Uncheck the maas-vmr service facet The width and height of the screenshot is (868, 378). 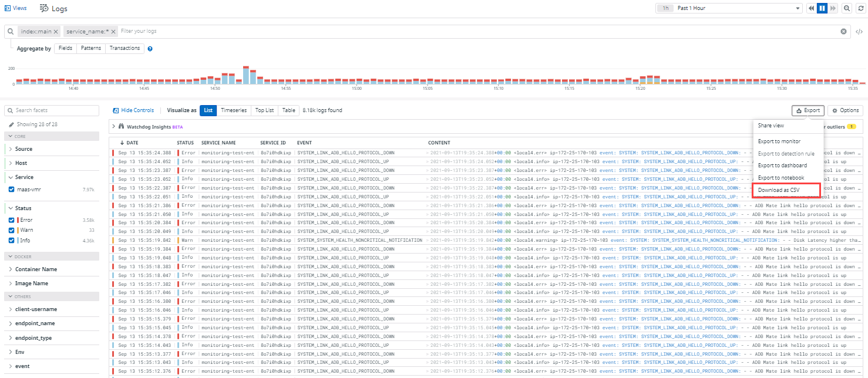coord(12,190)
